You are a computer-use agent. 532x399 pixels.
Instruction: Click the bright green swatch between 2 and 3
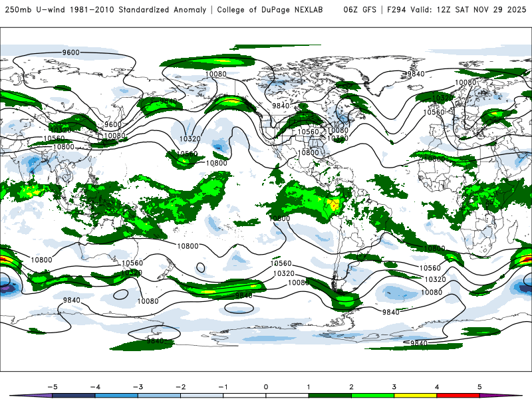point(373,396)
